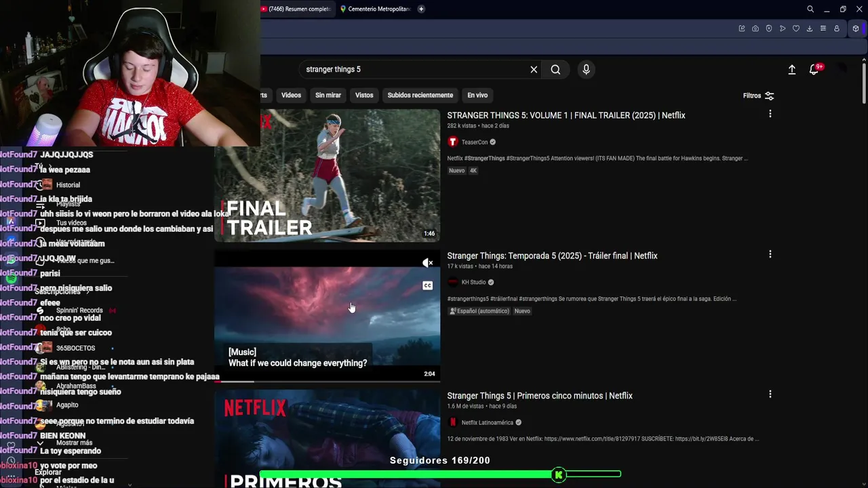868x488 pixels.
Task: Open the browser profile icon
Action: coord(837,28)
